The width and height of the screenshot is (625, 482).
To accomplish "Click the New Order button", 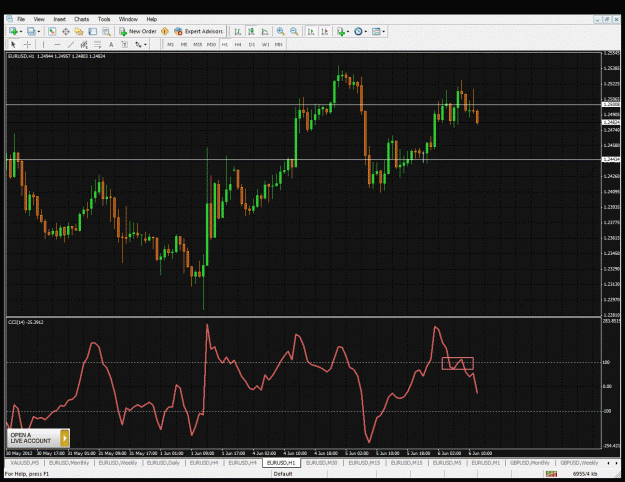I will coord(138,31).
